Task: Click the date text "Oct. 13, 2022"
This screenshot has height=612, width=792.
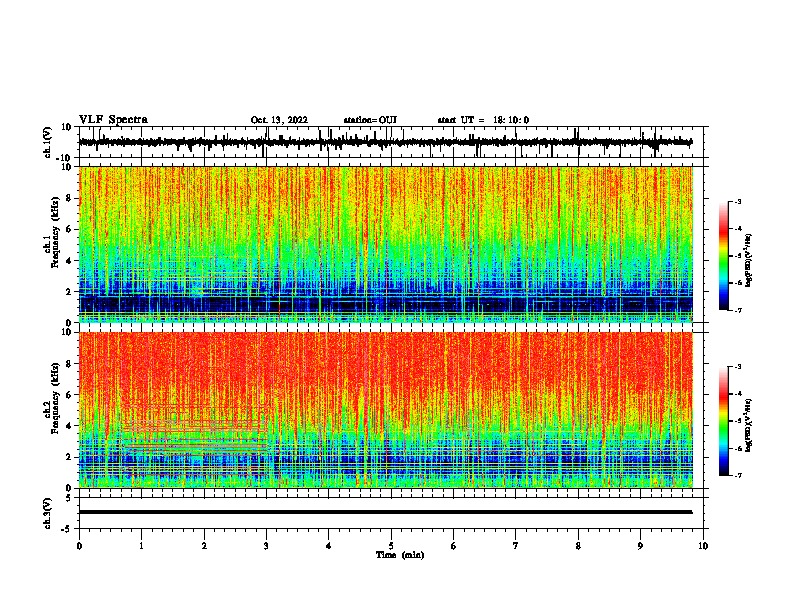Action: point(279,120)
